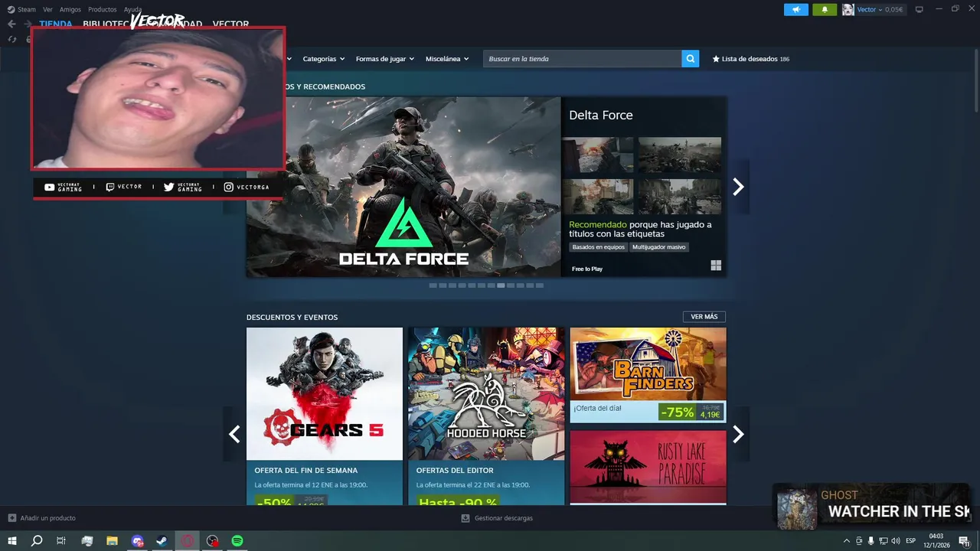The image size is (980, 551).
Task: Open Task View on the taskbar
Action: click(x=61, y=541)
